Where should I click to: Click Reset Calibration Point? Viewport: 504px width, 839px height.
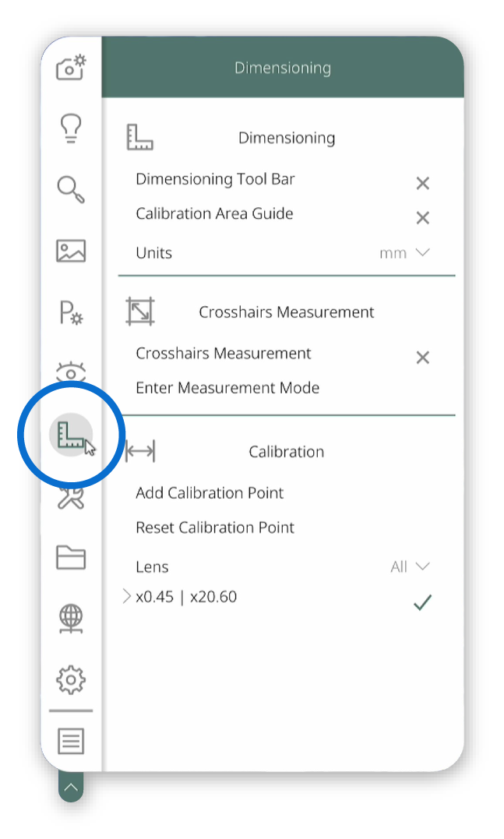pos(214,527)
